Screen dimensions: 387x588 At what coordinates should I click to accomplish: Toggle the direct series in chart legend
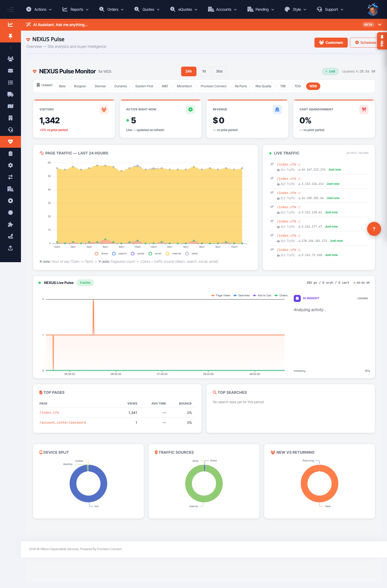[x=101, y=254]
